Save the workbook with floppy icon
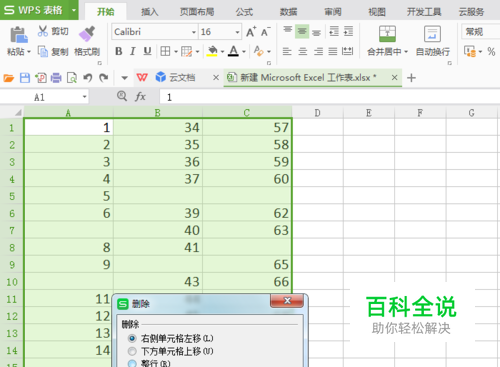 point(25,78)
